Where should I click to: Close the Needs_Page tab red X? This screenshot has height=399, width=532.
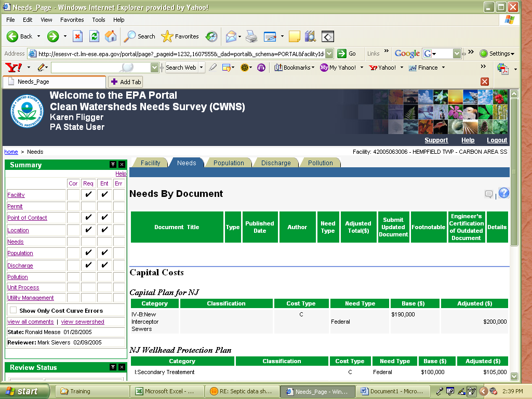coord(485,82)
